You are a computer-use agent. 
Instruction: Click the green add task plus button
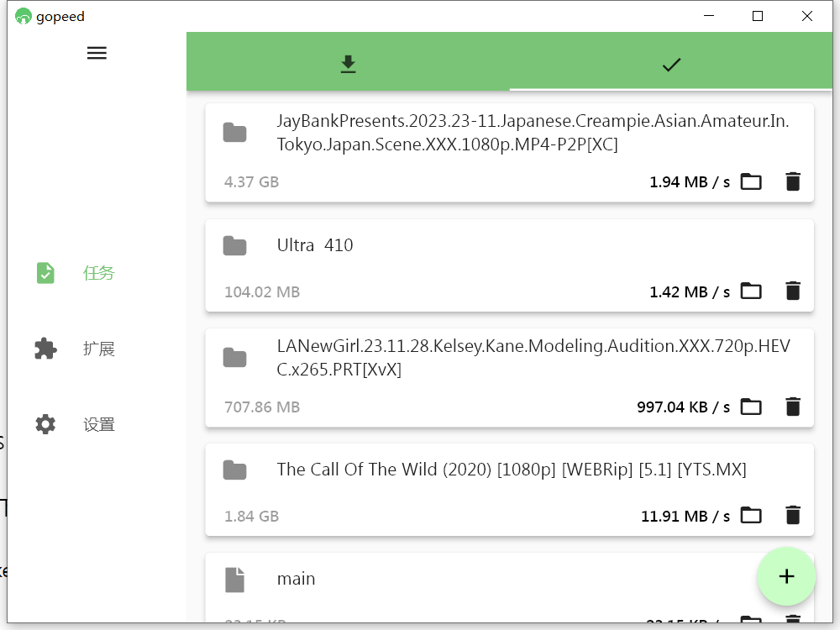click(x=785, y=576)
